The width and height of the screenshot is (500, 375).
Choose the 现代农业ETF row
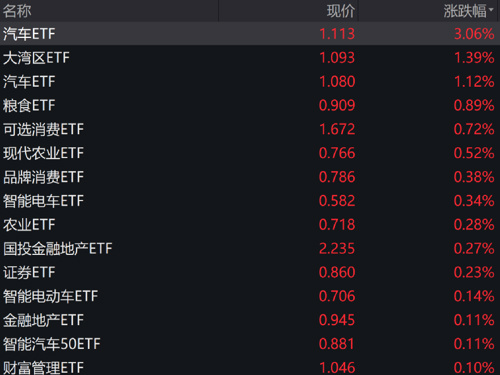tap(250, 153)
